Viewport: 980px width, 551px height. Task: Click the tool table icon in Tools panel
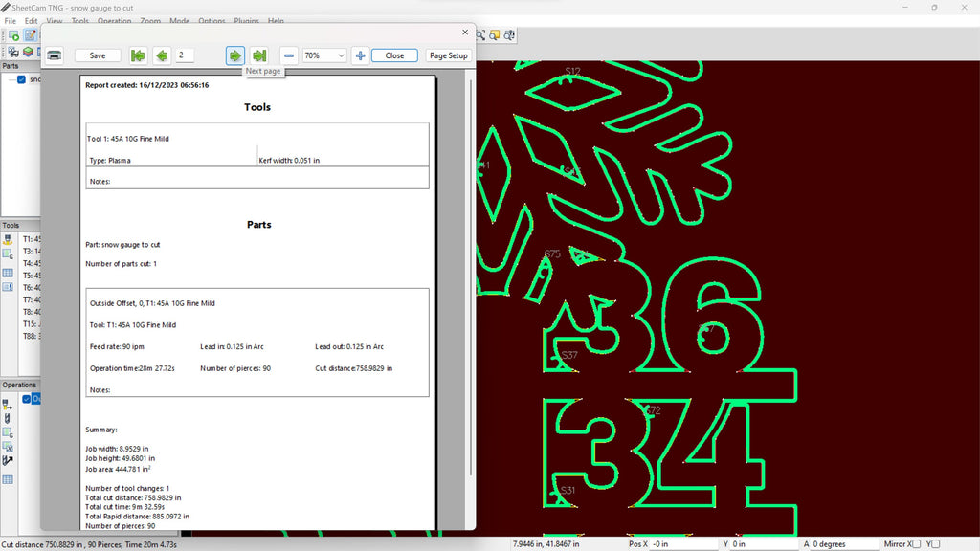tap(8, 273)
